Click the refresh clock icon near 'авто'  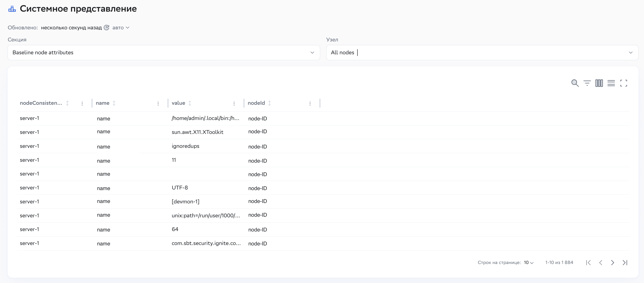point(107,27)
